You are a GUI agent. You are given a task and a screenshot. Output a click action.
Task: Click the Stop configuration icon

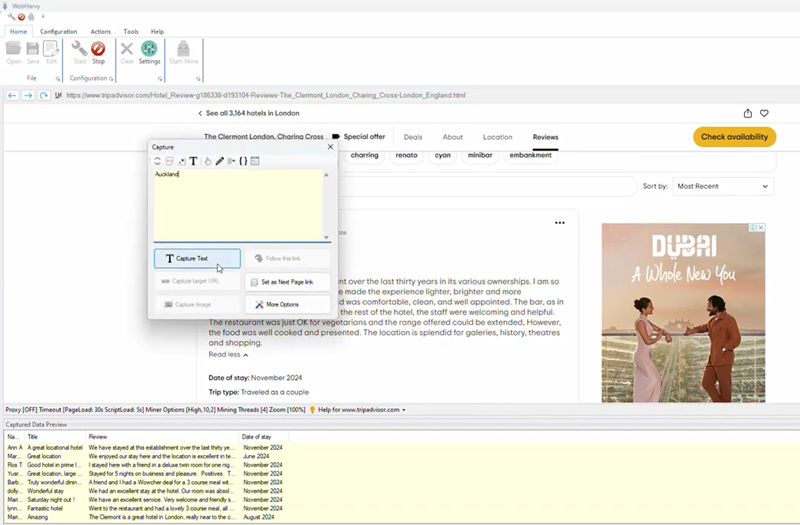[98, 51]
